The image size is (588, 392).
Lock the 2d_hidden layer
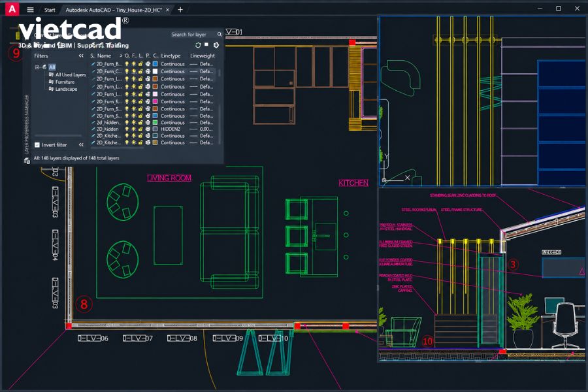[x=140, y=123]
